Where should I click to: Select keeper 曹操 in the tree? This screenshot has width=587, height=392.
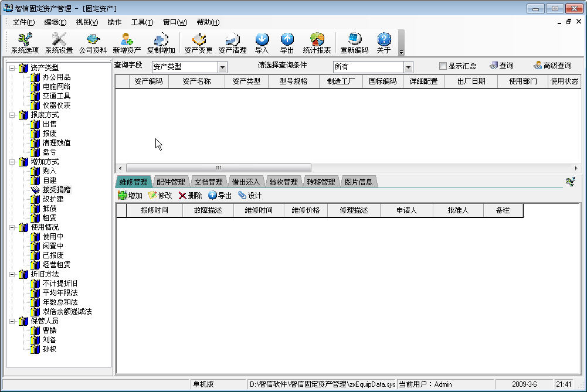pyautogui.click(x=49, y=330)
